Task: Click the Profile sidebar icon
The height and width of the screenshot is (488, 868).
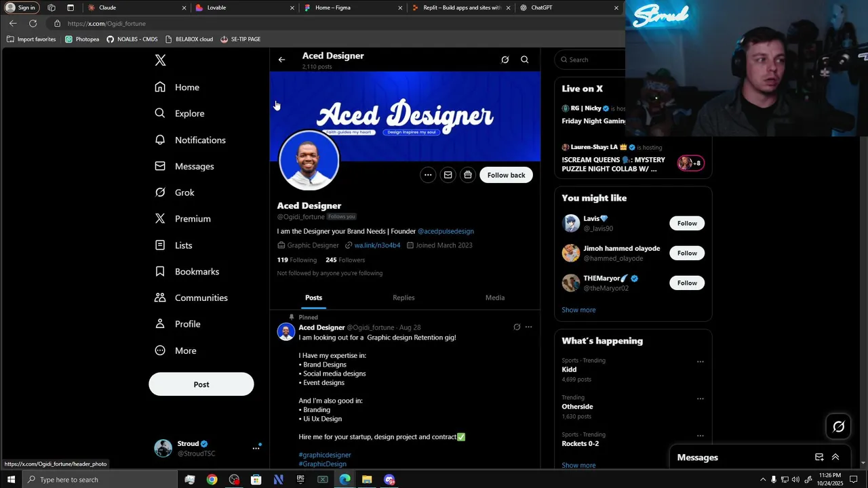Action: [x=160, y=324]
